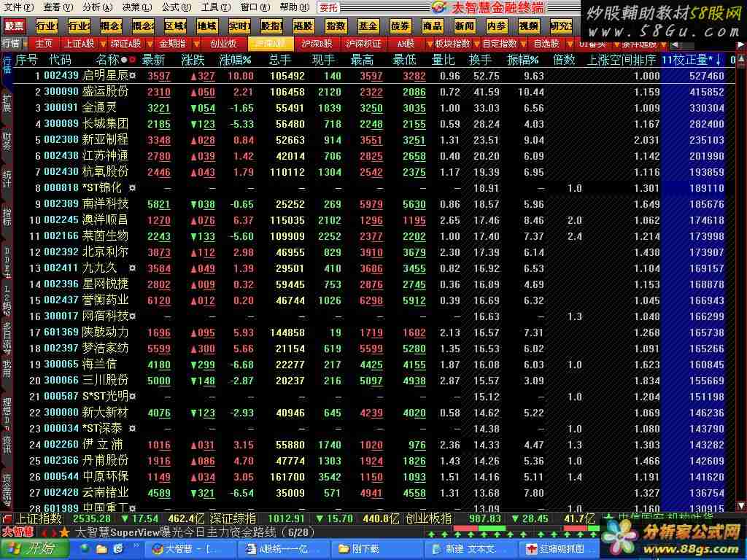The width and height of the screenshot is (747, 560).
Task: Click the red icon left of 上证指数
Action: click(x=7, y=518)
